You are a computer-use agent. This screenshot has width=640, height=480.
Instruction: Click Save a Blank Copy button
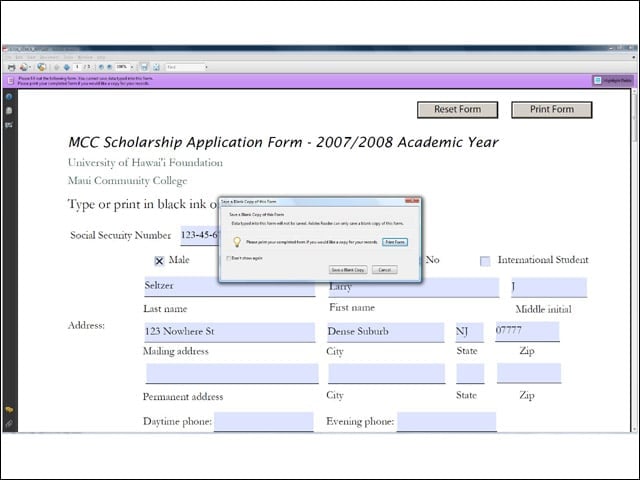[x=348, y=270]
